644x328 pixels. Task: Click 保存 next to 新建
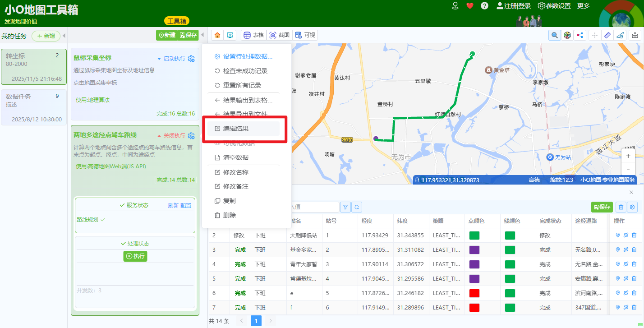(x=188, y=35)
